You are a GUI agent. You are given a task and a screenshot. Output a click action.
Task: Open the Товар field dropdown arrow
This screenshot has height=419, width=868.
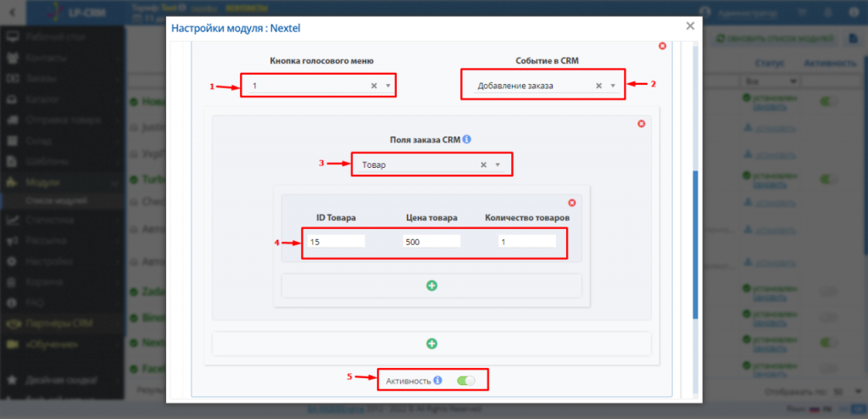(x=498, y=165)
